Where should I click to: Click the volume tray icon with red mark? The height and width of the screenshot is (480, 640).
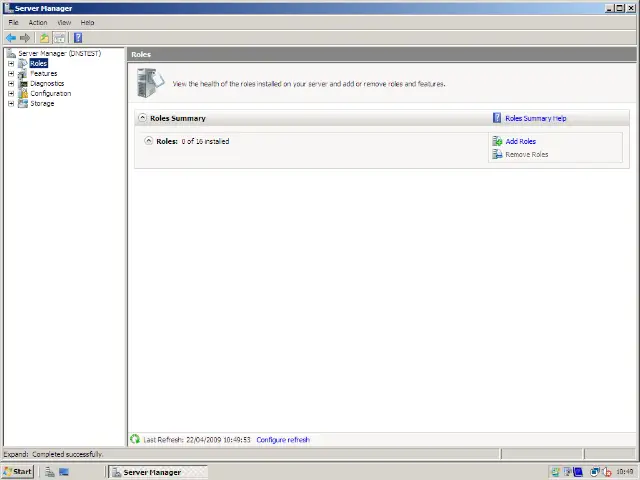click(607, 472)
